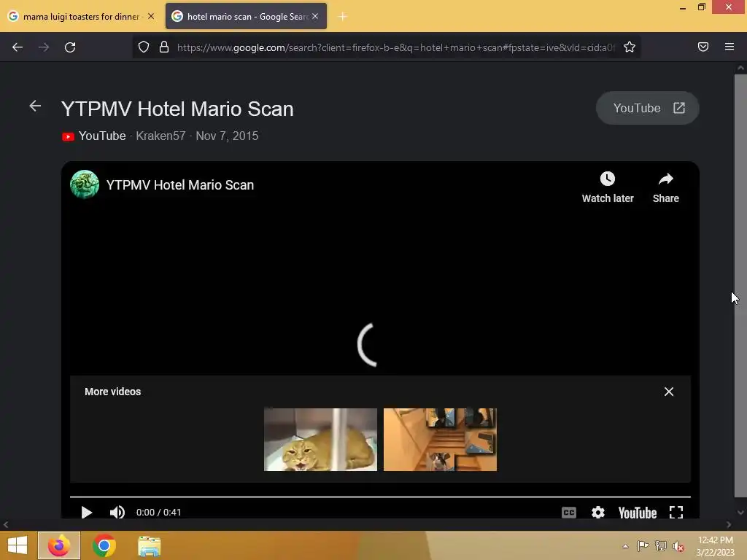
Task: Open the yellow cat video thumbnail
Action: [321, 440]
